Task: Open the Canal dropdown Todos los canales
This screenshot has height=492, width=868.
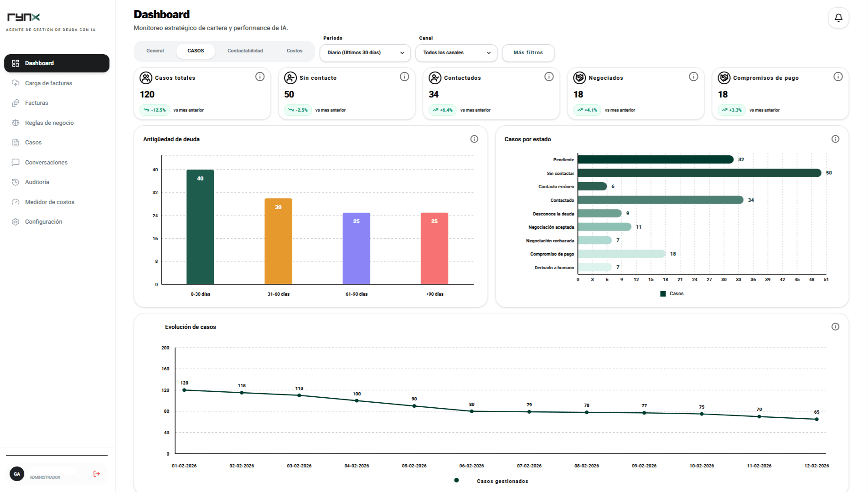Action: [456, 53]
